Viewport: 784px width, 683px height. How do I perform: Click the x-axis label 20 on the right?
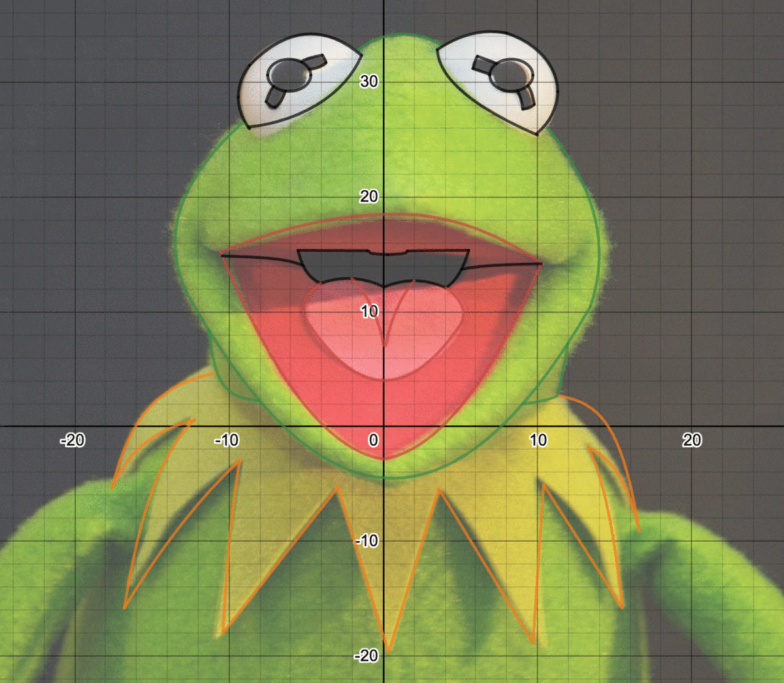point(692,440)
